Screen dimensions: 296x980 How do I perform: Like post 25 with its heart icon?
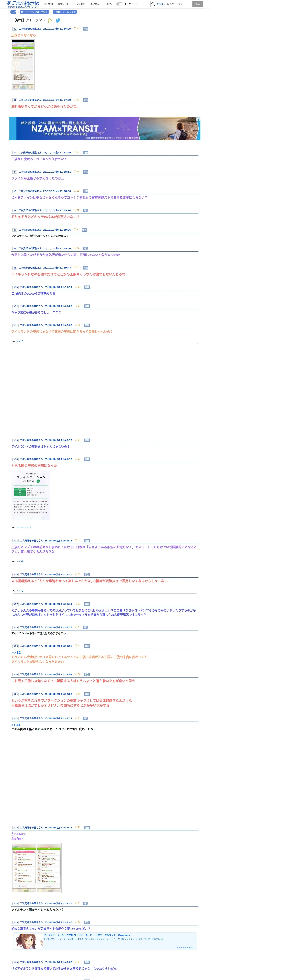tap(76, 922)
